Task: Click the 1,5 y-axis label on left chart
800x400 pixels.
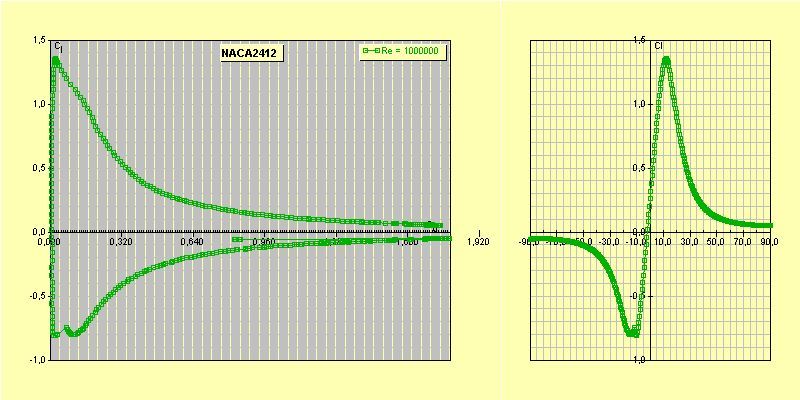Action: click(39, 40)
